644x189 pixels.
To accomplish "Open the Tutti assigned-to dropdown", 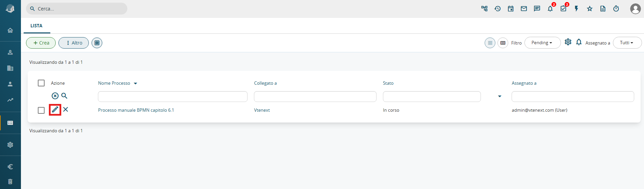I will tap(627, 43).
